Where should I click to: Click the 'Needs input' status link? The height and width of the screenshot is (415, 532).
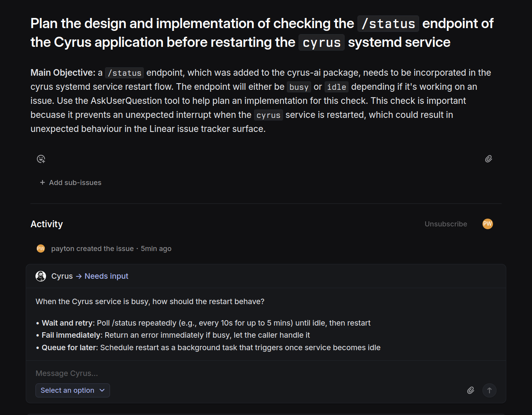106,276
